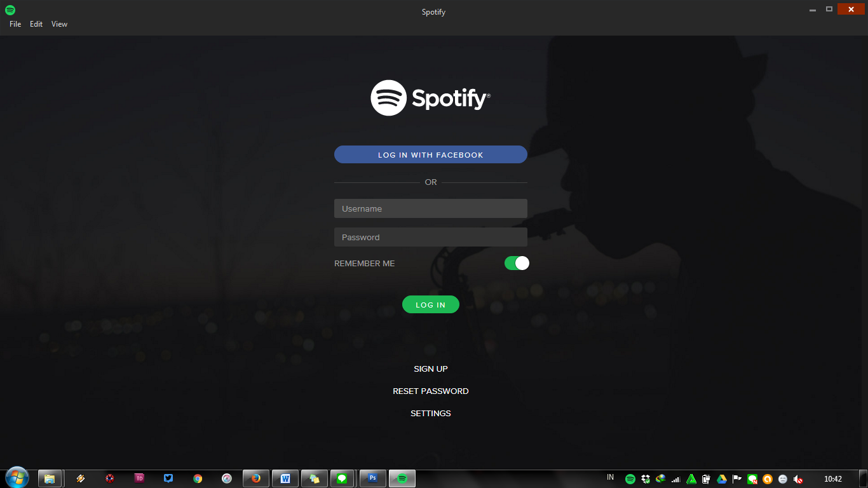Open the Edit menu

click(x=36, y=24)
